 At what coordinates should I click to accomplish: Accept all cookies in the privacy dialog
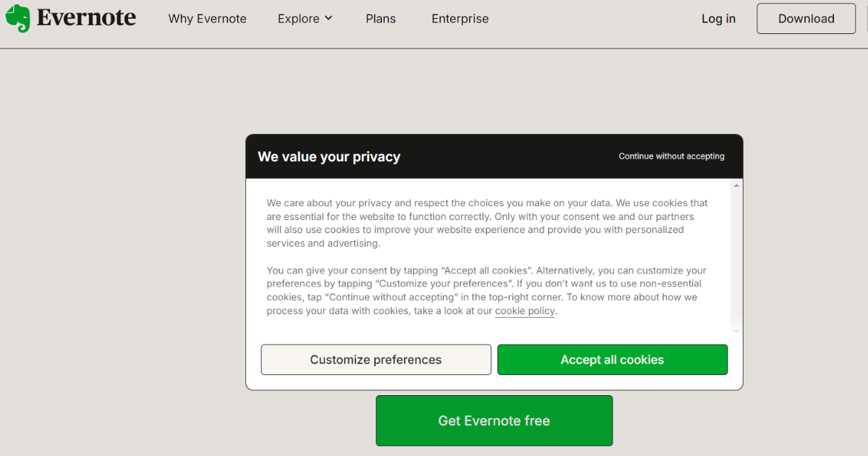612,359
